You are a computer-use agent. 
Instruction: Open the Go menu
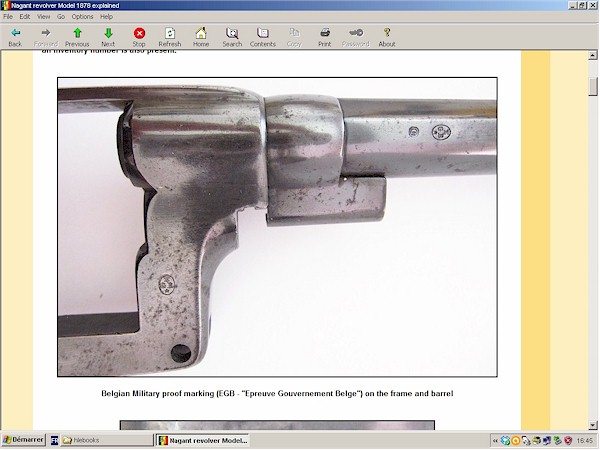coord(61,16)
